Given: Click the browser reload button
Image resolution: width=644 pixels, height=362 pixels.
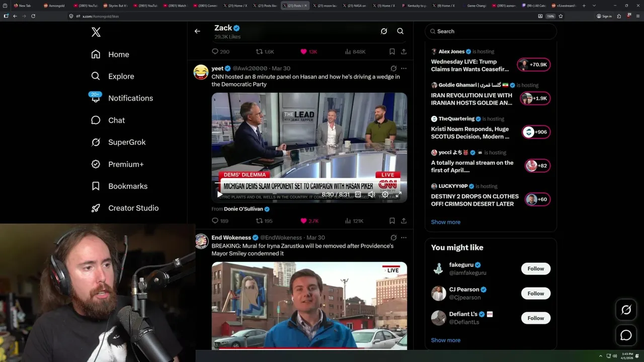Looking at the screenshot, I should (33, 16).
